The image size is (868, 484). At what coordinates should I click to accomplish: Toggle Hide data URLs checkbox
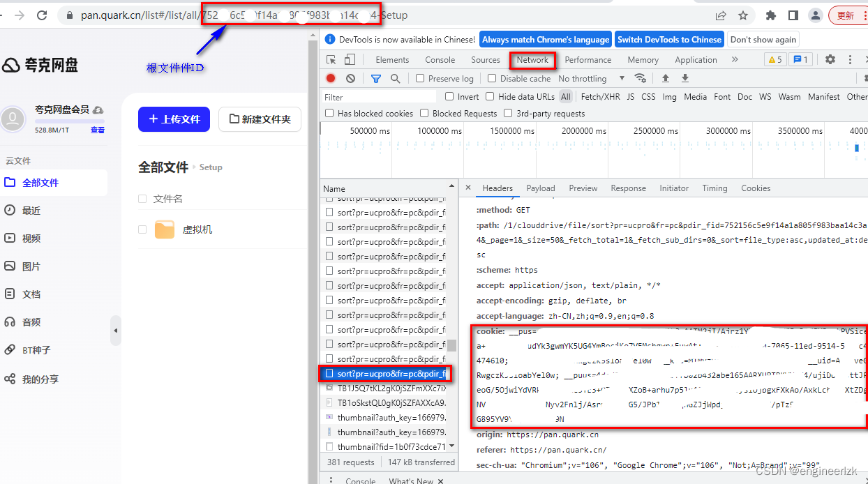pos(490,97)
